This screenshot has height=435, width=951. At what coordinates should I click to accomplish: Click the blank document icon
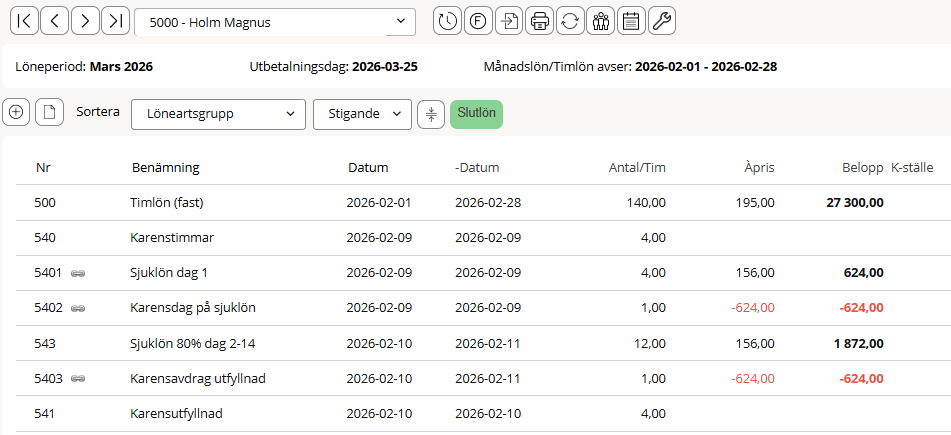(48, 113)
